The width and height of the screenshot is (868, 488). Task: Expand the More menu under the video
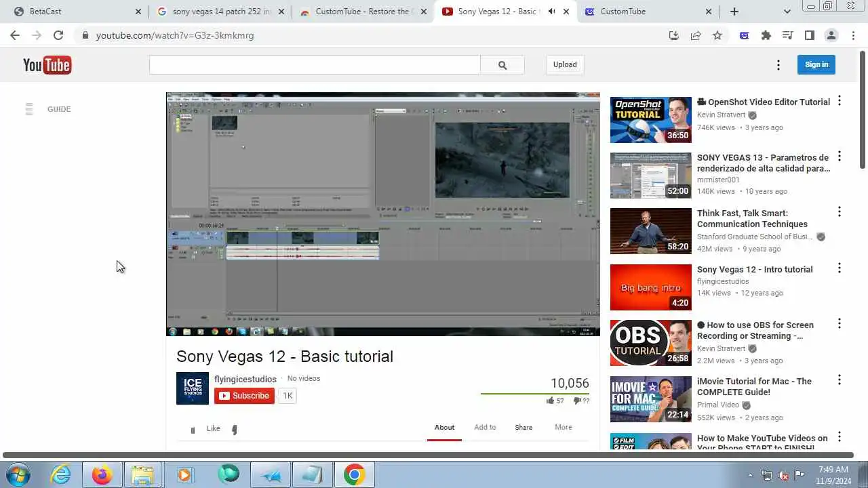coord(564,428)
